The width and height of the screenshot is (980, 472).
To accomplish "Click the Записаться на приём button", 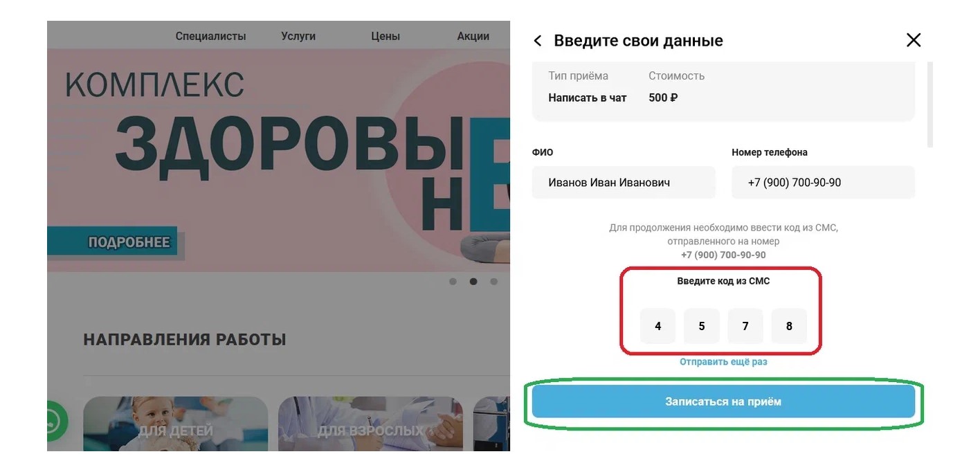I will [x=723, y=401].
